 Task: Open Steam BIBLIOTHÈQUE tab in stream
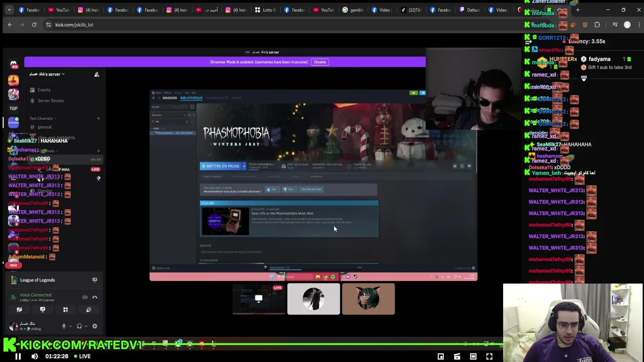(191, 98)
